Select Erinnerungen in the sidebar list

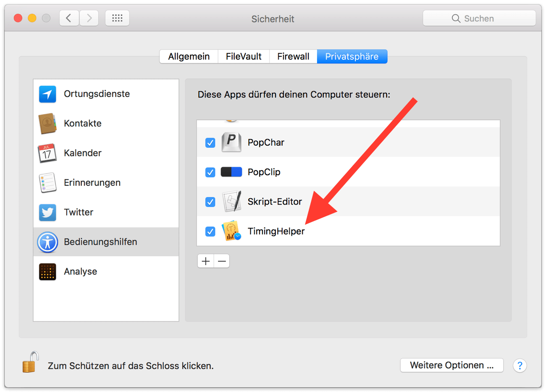106,183
